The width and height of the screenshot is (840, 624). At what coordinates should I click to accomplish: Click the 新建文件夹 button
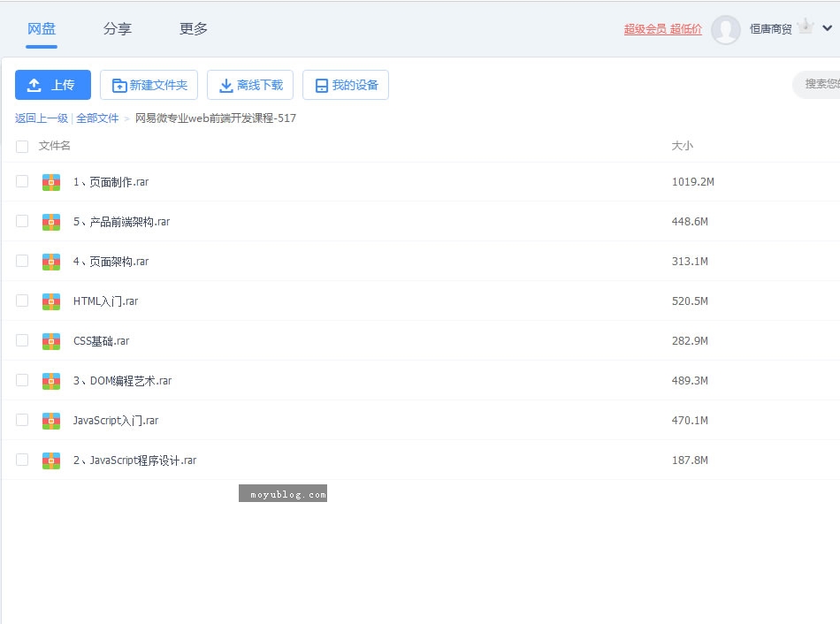[x=149, y=85]
